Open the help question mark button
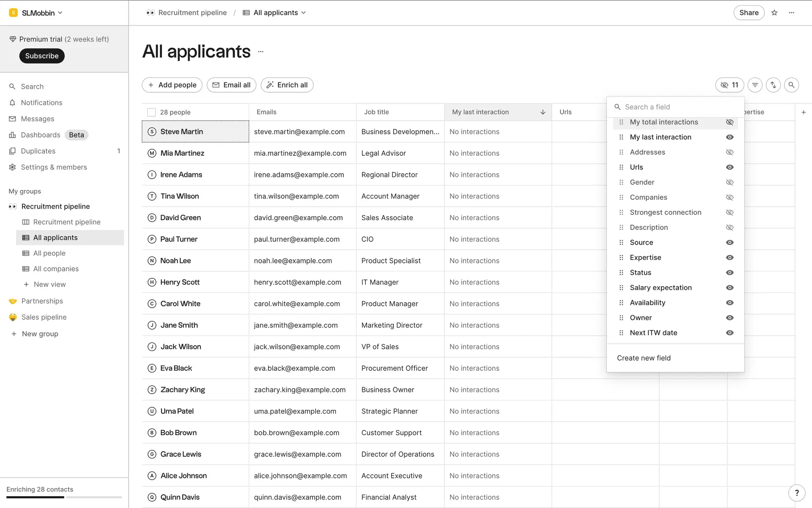Viewport: 812px width, 508px height. click(x=797, y=493)
